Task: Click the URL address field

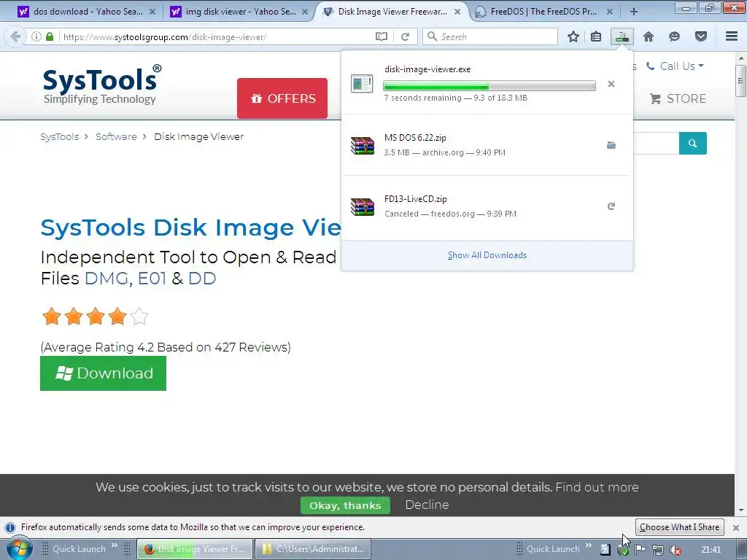Action: [x=217, y=36]
